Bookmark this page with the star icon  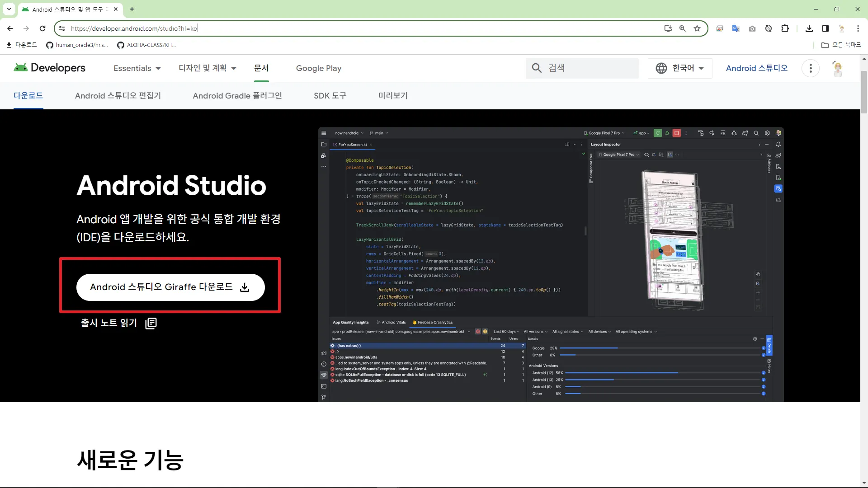pos(697,28)
